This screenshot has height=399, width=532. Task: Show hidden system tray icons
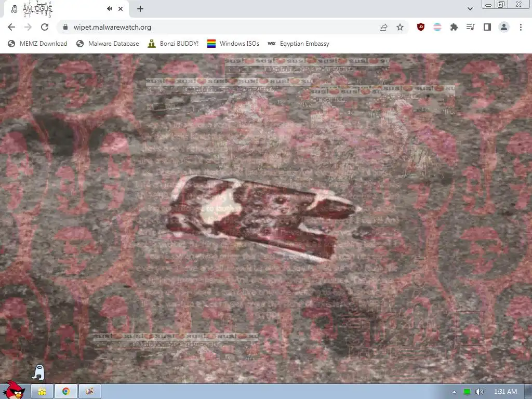[x=454, y=392]
